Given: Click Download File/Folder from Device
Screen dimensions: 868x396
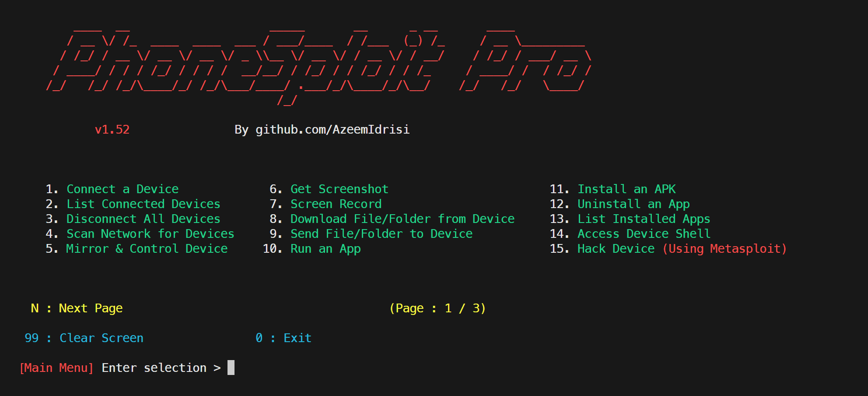Looking at the screenshot, I should pyautogui.click(x=402, y=219).
